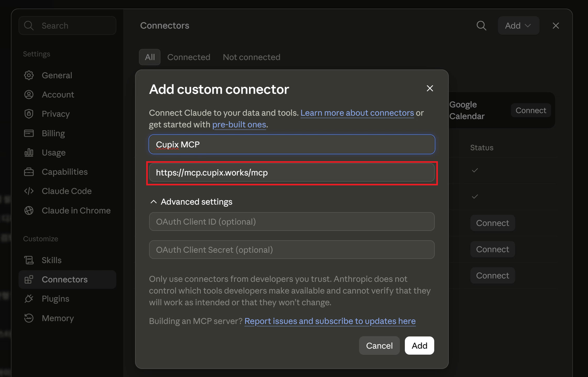Image resolution: width=588 pixels, height=377 pixels.
Task: Click the OAuth Client Secret field
Action: point(292,250)
